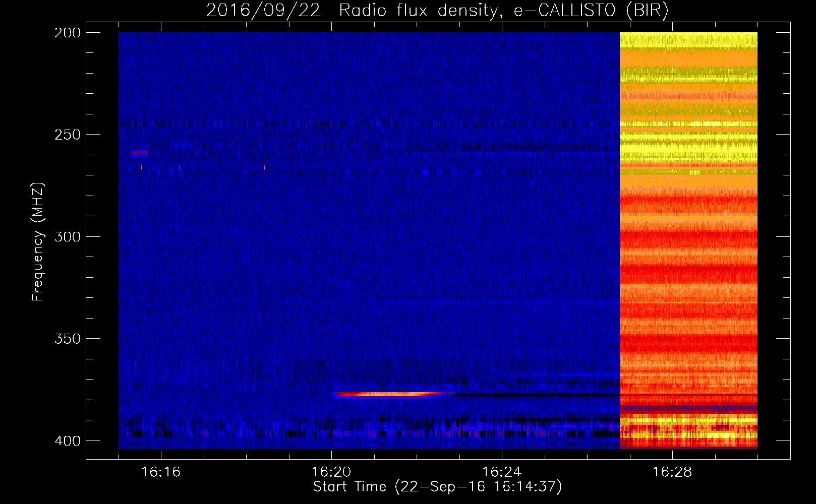Viewport: 816px width, 504px height.
Task: Click the 16:20 time tick label
Action: 331,472
